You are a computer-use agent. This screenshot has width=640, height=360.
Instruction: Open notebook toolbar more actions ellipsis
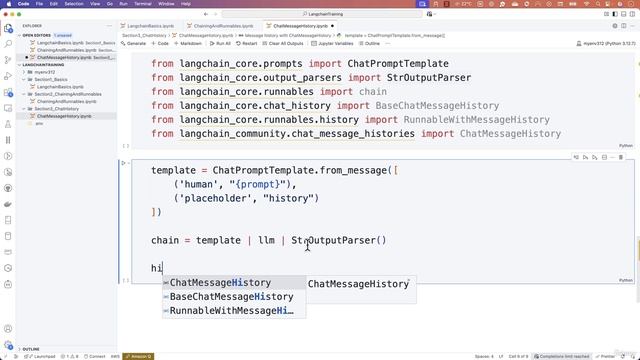388,43
